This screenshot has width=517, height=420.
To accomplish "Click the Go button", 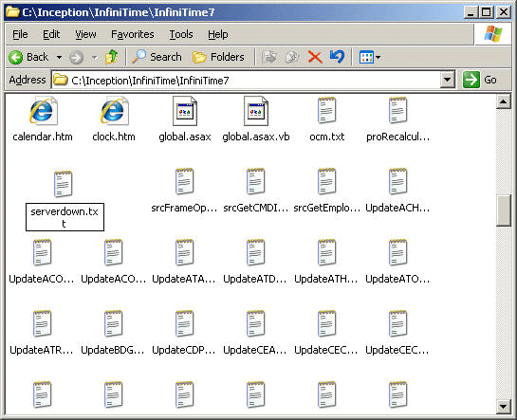I will click(x=480, y=80).
